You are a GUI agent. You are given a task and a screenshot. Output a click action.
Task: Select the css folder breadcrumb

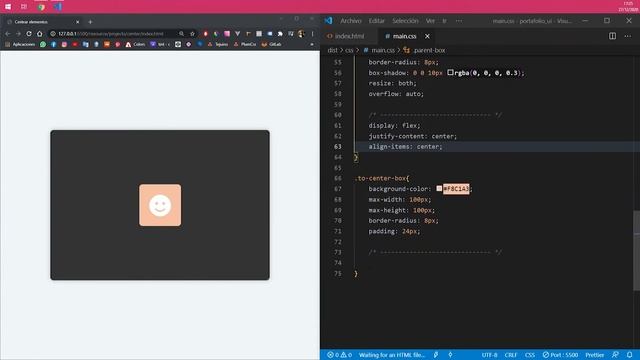[x=349, y=50]
